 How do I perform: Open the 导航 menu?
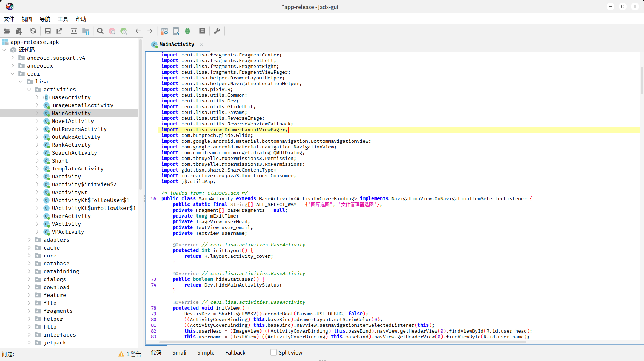click(45, 19)
